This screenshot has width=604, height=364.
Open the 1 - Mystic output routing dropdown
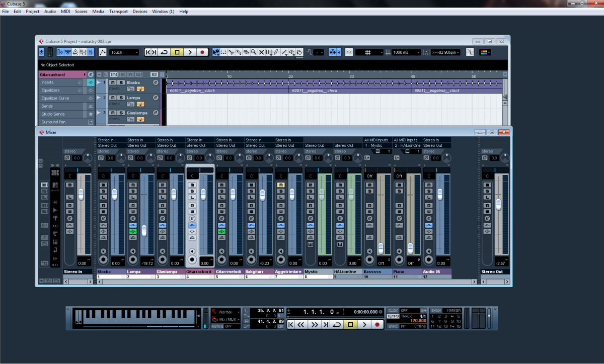[x=377, y=145]
